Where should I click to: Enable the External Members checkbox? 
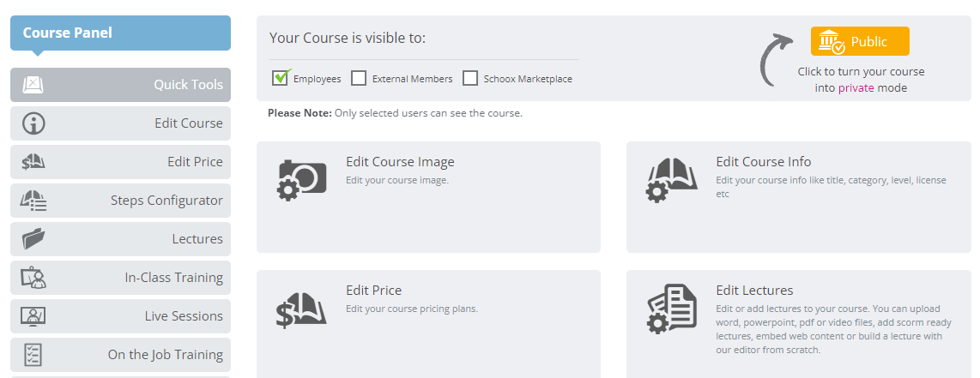click(x=359, y=79)
